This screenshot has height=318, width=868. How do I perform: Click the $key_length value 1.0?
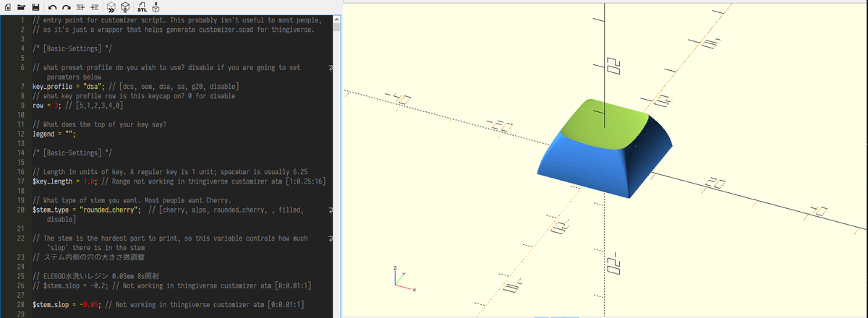click(90, 181)
